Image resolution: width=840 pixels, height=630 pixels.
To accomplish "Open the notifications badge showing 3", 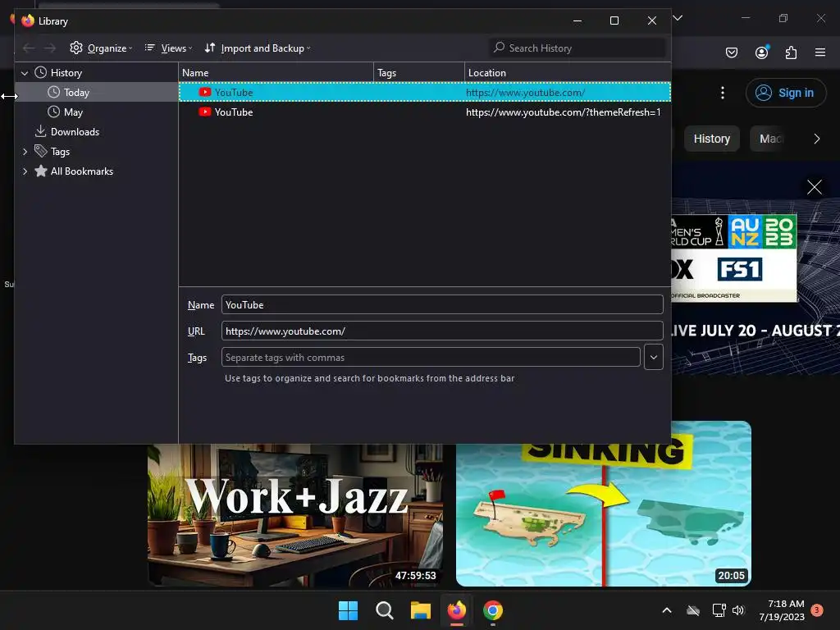I will coord(817,610).
